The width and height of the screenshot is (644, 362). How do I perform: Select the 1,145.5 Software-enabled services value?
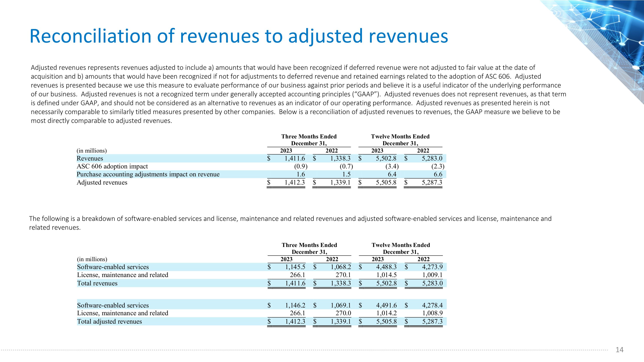click(x=295, y=267)
